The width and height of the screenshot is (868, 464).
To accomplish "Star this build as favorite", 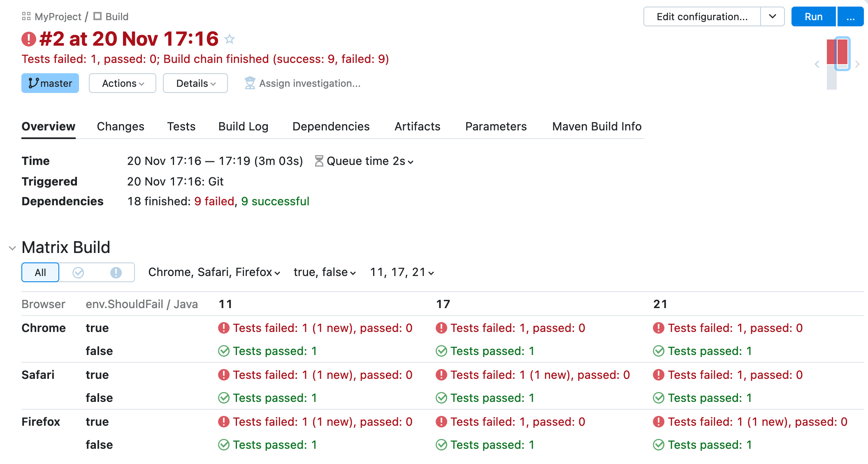I will coord(230,39).
